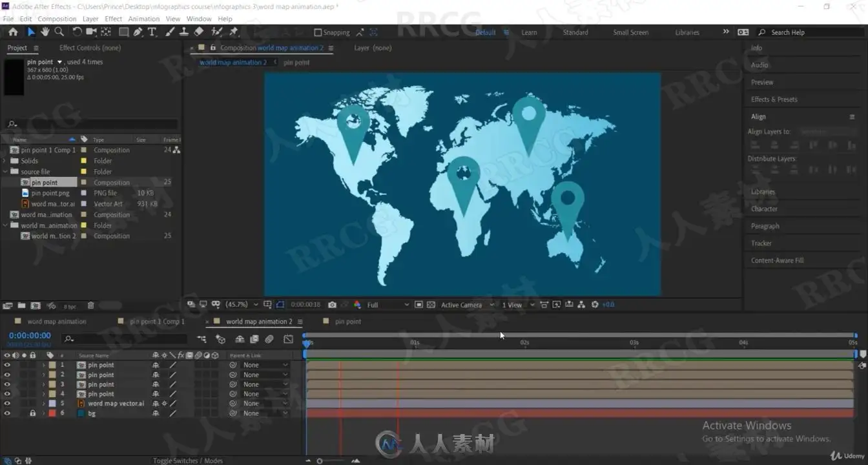Select the Pan Behind anchor tool
868x465 pixels.
click(x=106, y=32)
